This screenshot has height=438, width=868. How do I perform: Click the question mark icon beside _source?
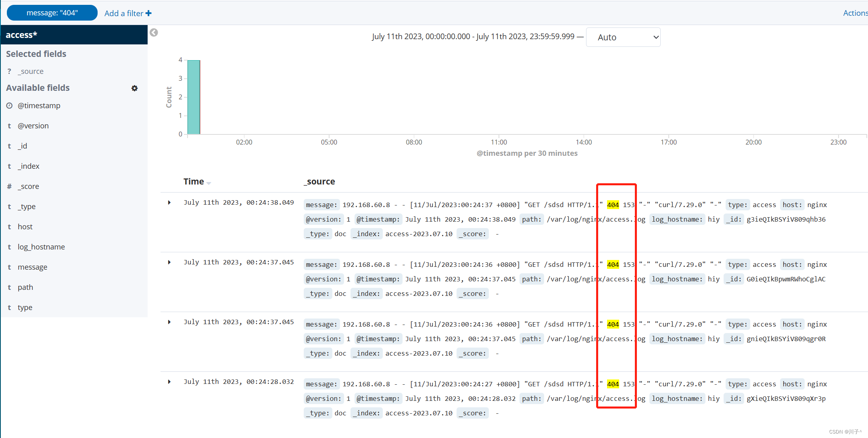[x=9, y=71]
